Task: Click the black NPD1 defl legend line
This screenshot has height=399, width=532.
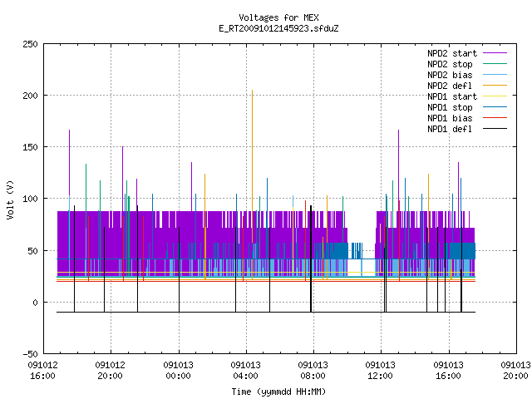Action: point(495,129)
